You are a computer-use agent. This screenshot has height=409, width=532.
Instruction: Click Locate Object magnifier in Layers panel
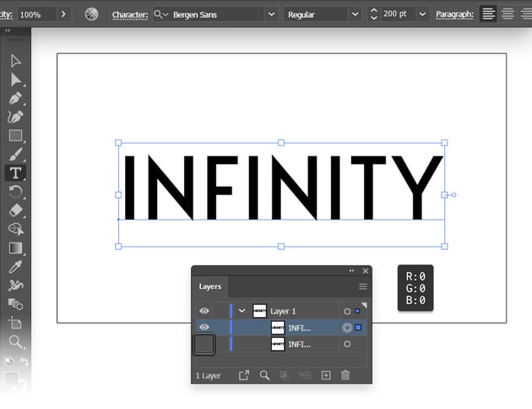click(264, 375)
